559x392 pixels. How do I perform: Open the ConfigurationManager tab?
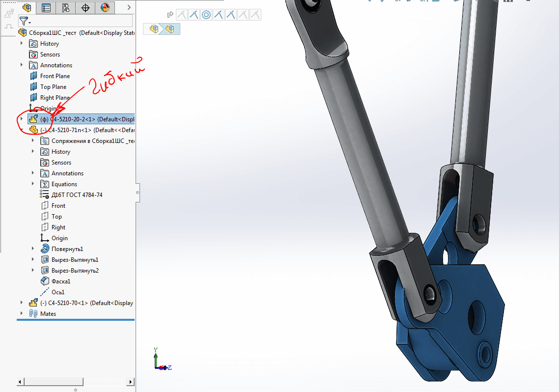click(x=66, y=7)
